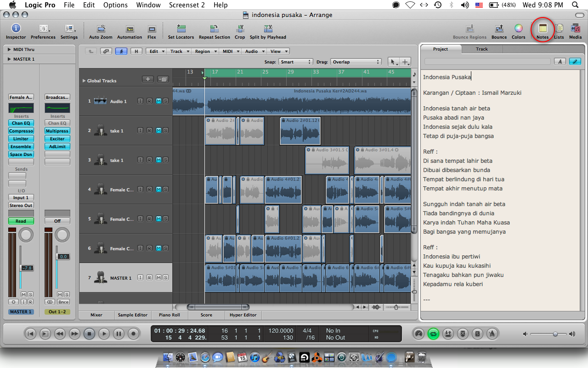Open the Screenset 2 menu

[x=187, y=5]
